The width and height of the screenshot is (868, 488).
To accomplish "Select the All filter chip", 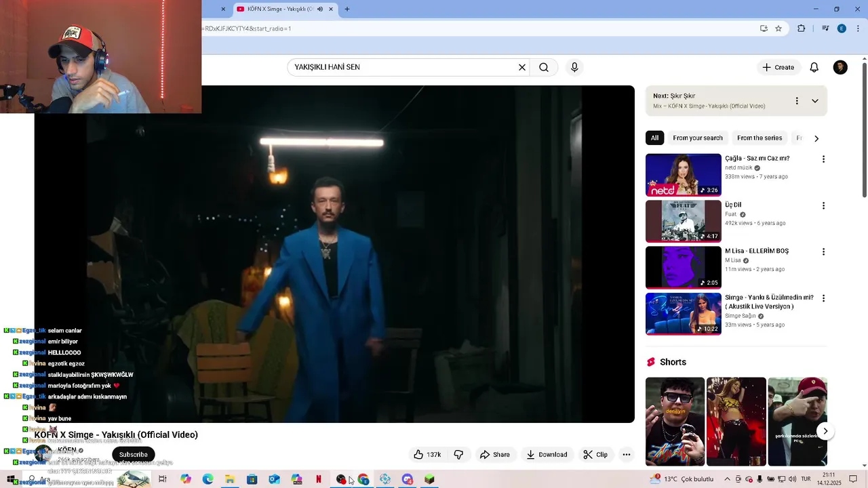I will pos(654,138).
